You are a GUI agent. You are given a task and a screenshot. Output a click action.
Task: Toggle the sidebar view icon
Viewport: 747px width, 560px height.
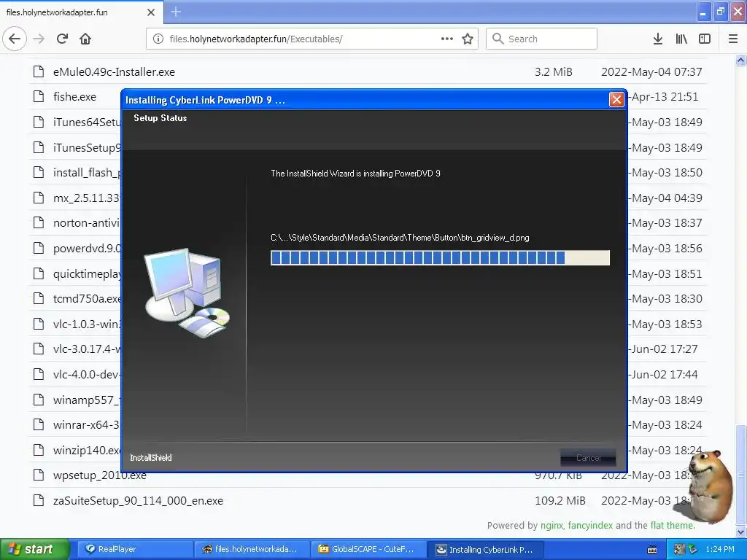coord(705,39)
